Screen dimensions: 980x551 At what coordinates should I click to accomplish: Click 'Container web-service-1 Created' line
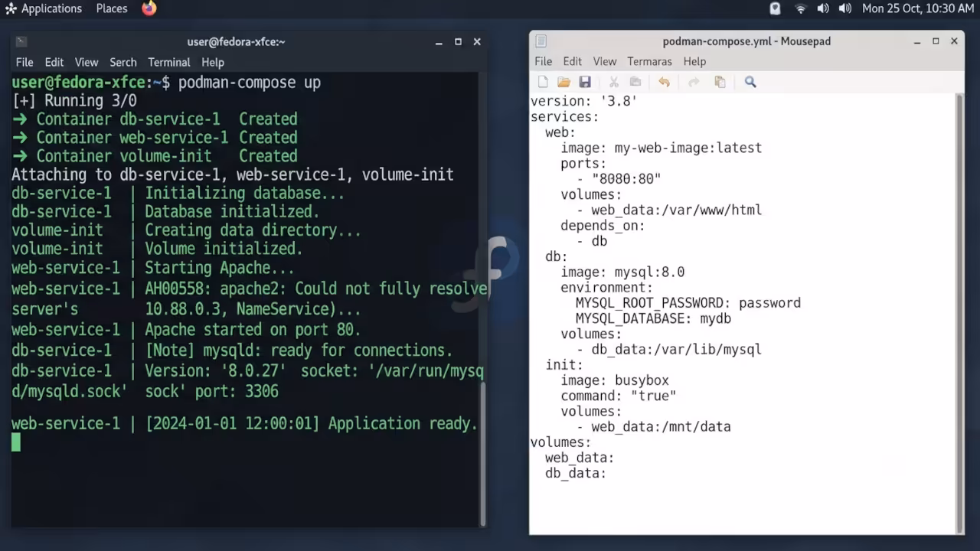(x=155, y=138)
